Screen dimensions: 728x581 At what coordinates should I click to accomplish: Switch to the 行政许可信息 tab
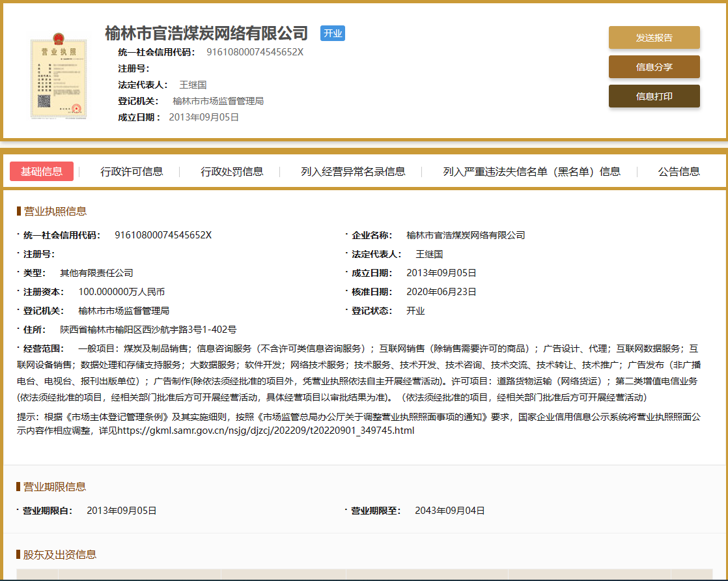tap(132, 171)
